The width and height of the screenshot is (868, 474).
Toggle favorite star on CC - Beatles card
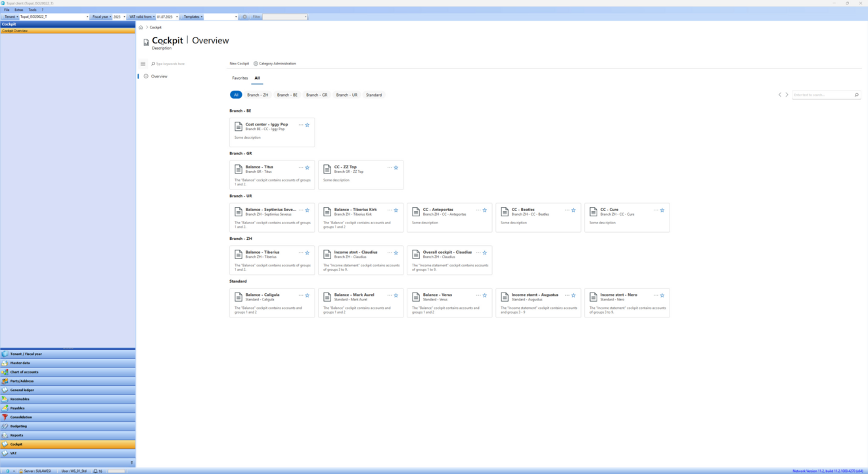[x=574, y=210]
